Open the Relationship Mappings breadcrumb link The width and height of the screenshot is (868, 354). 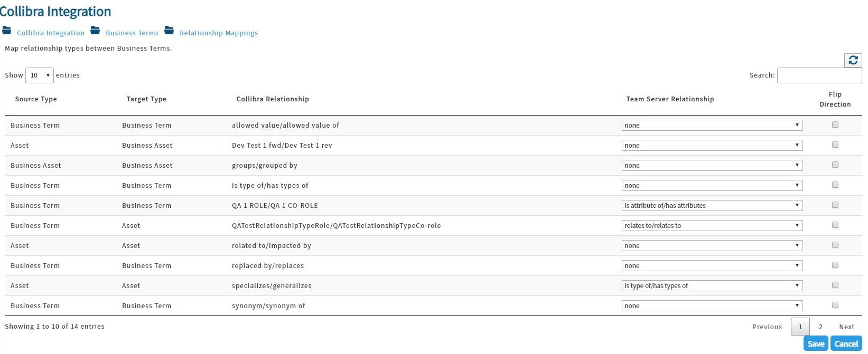(x=219, y=33)
